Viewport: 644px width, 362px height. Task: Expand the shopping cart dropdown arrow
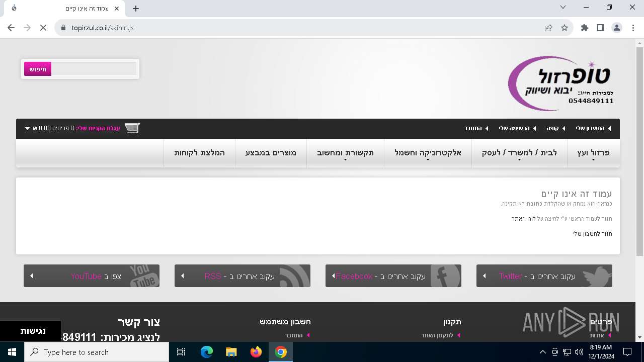[x=27, y=128]
